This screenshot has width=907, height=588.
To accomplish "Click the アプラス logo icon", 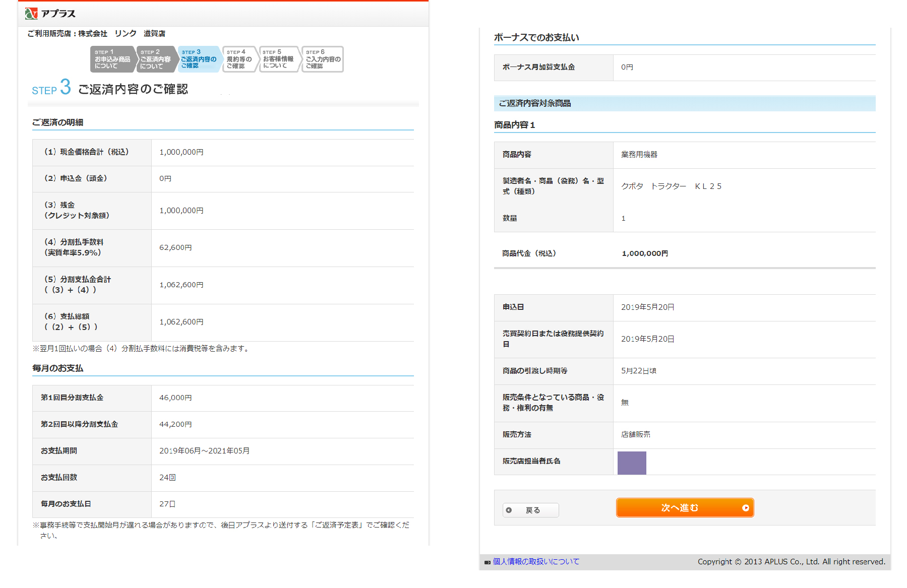I will [31, 14].
